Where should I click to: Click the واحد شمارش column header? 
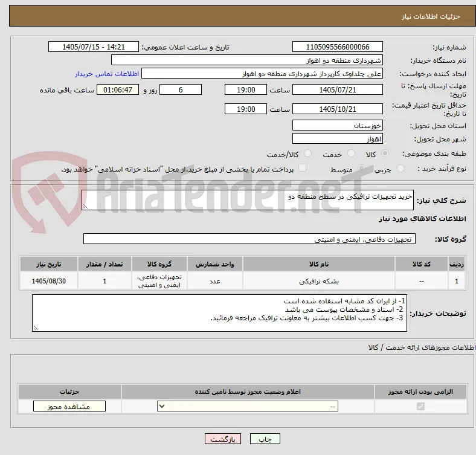[215, 264]
